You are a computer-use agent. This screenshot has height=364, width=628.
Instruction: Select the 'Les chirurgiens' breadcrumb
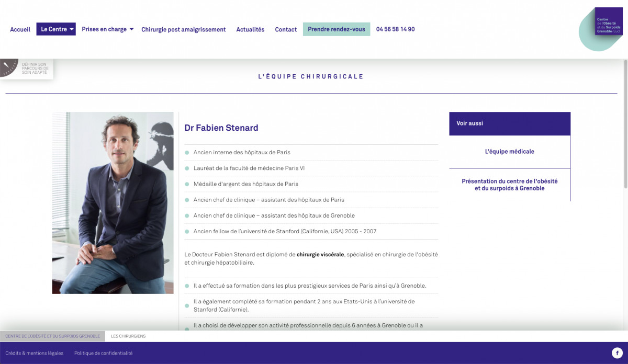pos(128,336)
